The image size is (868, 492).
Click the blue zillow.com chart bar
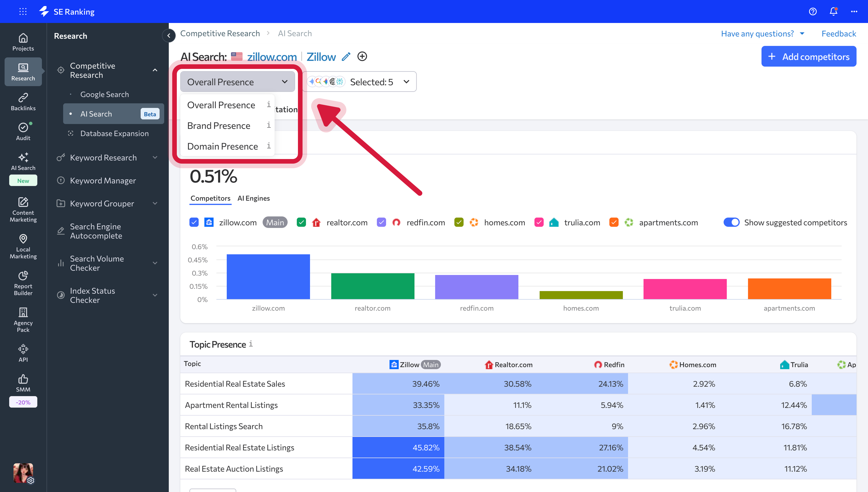[x=268, y=276]
